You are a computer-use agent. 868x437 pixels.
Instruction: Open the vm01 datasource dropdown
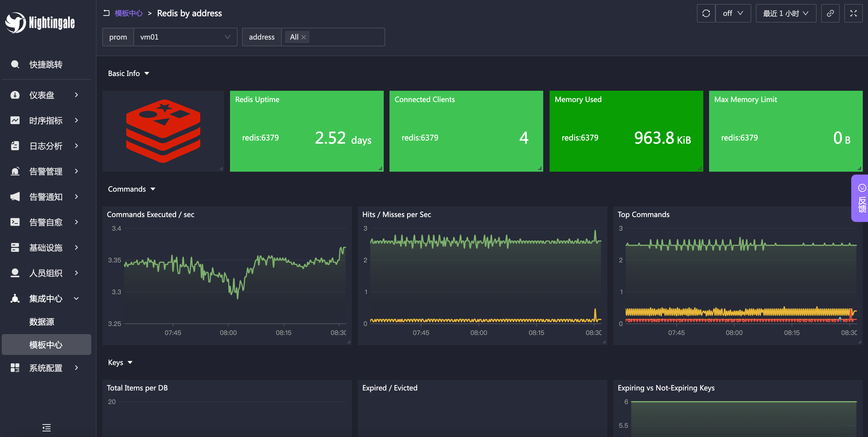click(185, 37)
